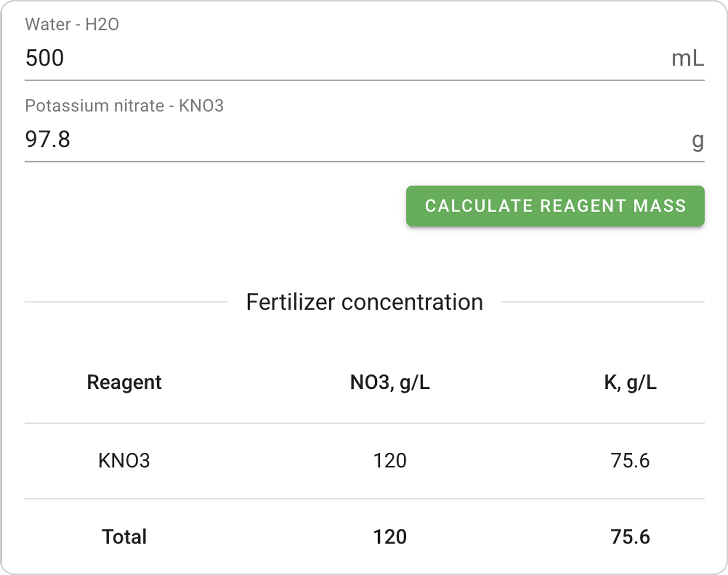Click the NO3 value in the KNO3 row
728x575 pixels.
[389, 461]
